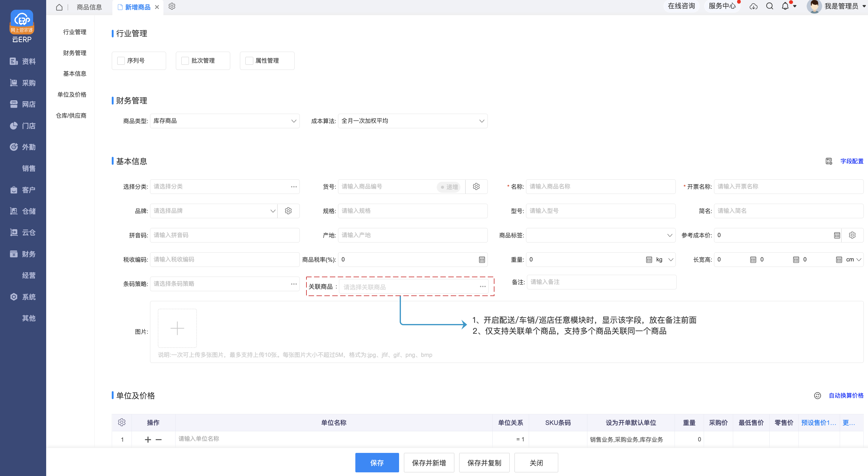This screenshot has width=868, height=476.
Task: Open the 外勤 module in sidebar
Action: point(23,147)
